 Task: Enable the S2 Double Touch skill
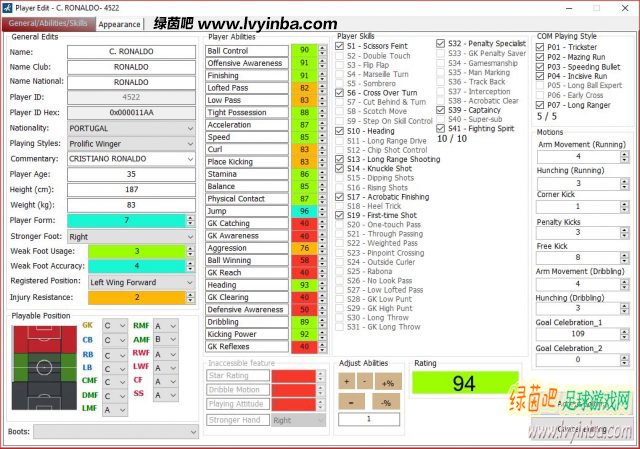tap(339, 56)
